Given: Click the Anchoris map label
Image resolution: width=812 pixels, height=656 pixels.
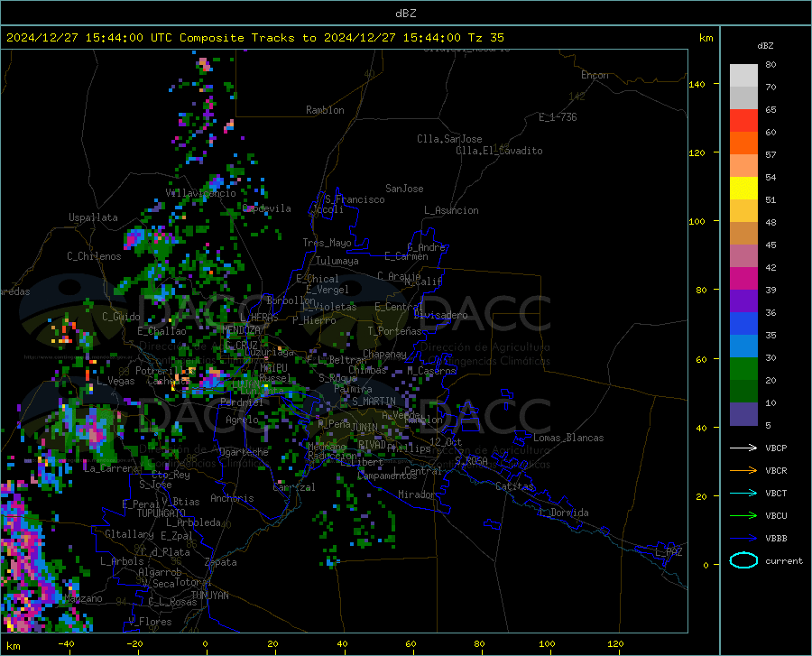Looking at the screenshot, I should click(x=232, y=498).
